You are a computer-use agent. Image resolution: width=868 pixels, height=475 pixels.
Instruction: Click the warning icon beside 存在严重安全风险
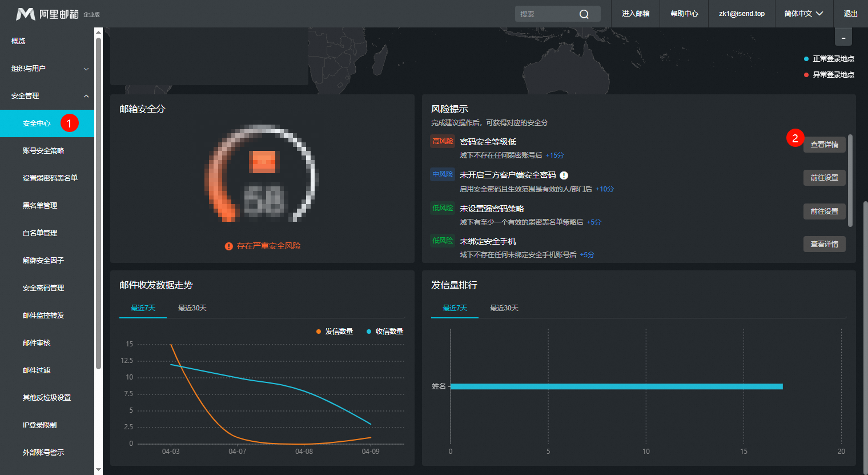coord(228,246)
